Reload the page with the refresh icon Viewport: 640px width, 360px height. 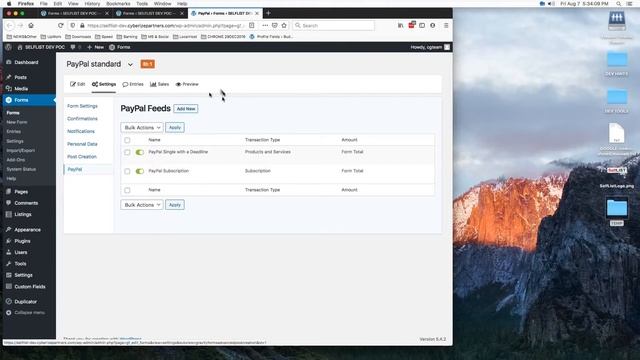[60, 25]
